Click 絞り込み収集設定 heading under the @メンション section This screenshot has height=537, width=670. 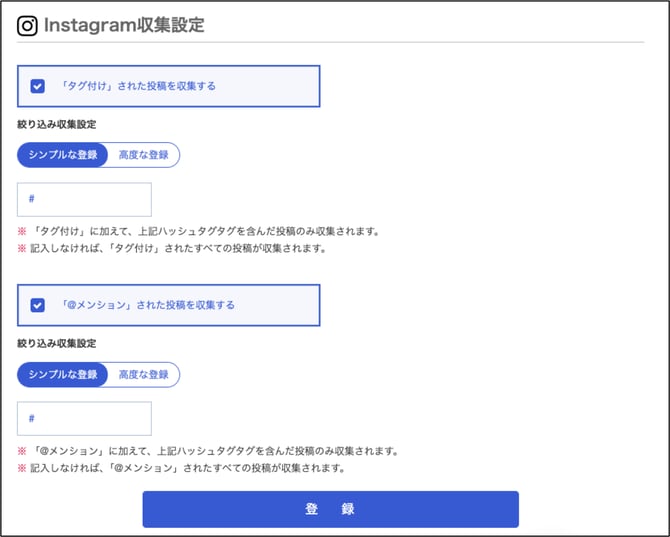point(57,343)
